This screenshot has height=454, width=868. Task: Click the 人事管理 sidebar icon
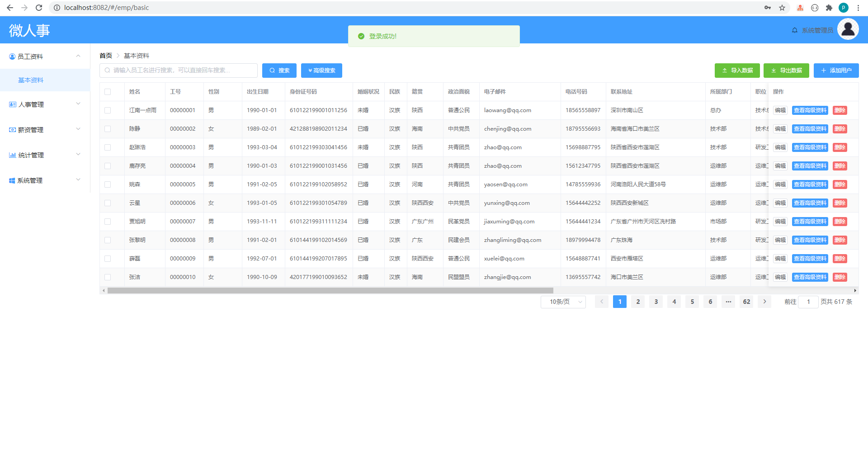click(12, 104)
